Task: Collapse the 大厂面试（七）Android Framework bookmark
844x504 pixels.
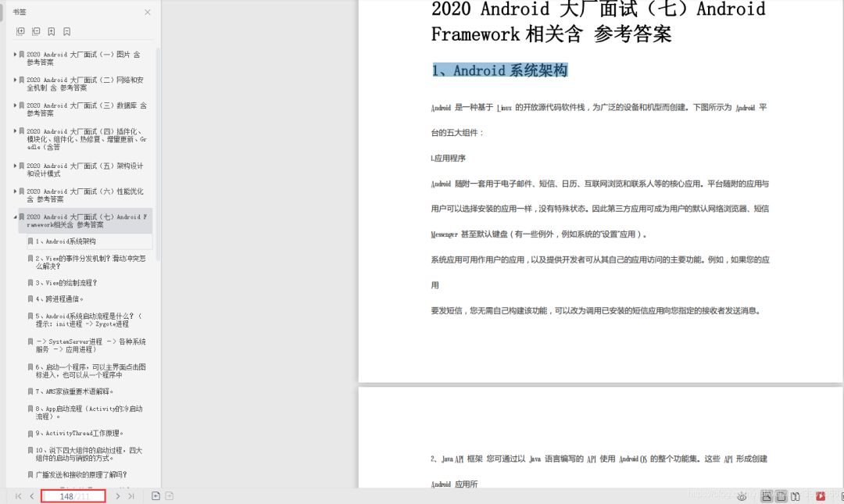Action: click(15, 216)
